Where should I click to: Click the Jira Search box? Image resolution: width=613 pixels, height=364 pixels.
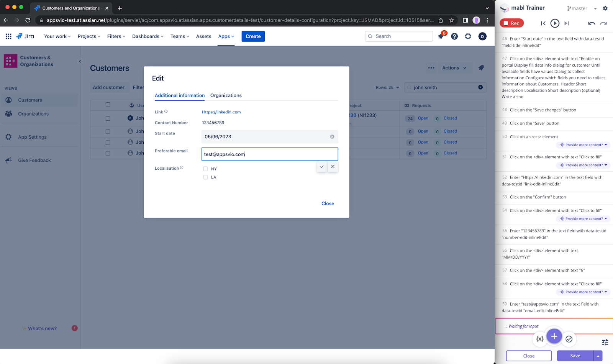399,36
